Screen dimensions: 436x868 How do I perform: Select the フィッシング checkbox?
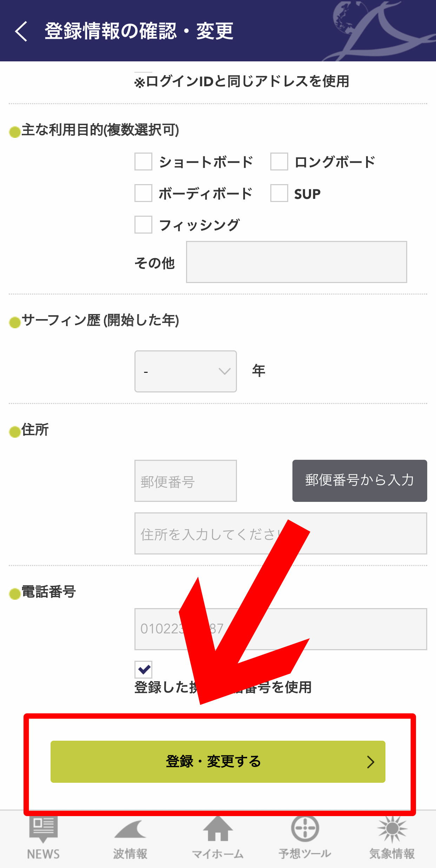[x=143, y=225]
